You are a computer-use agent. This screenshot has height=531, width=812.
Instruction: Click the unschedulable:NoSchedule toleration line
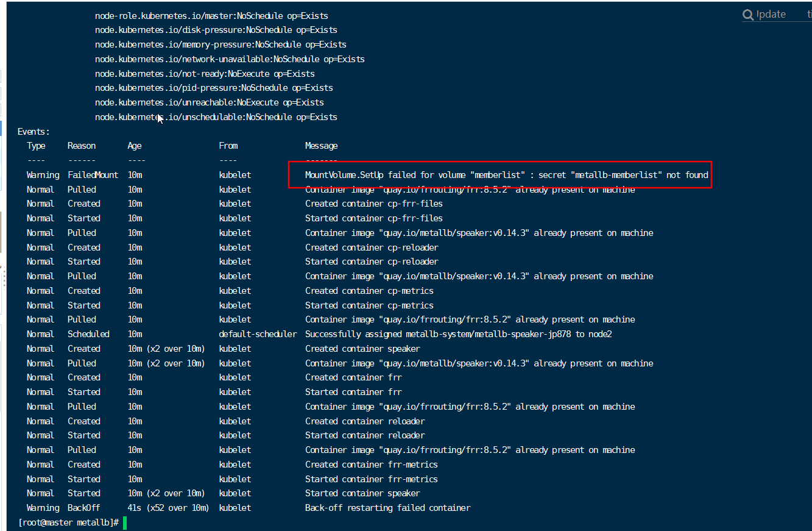216,117
